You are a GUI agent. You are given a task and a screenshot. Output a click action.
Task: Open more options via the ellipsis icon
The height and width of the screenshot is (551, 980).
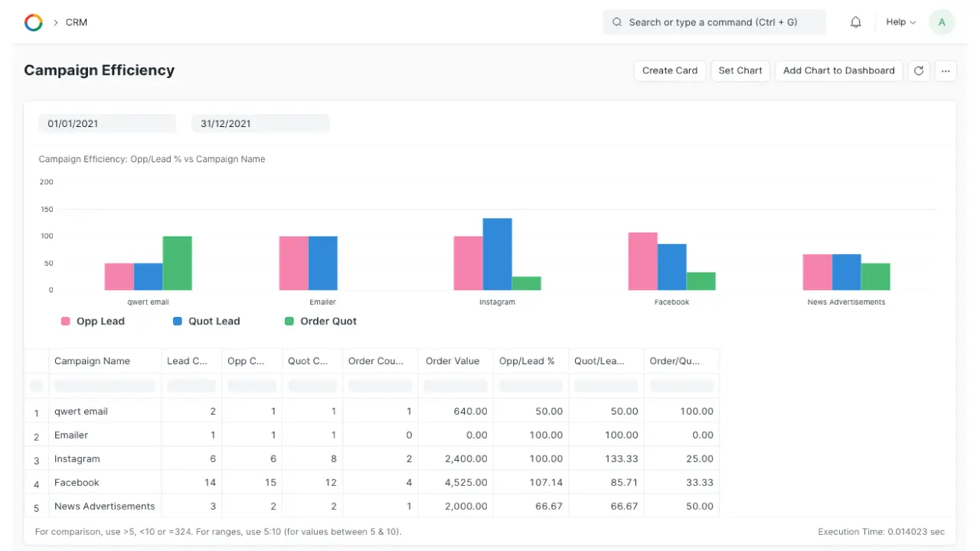click(946, 70)
